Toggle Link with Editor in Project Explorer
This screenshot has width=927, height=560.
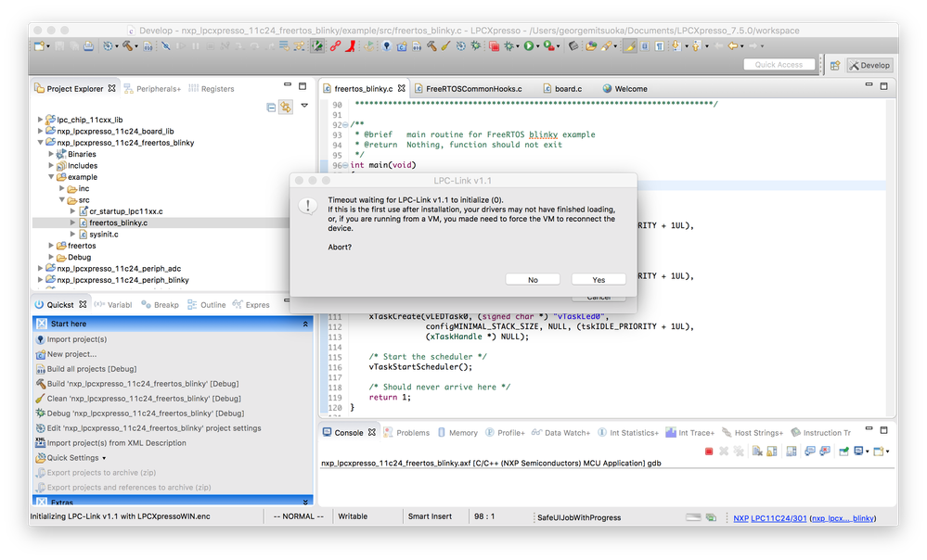click(286, 107)
